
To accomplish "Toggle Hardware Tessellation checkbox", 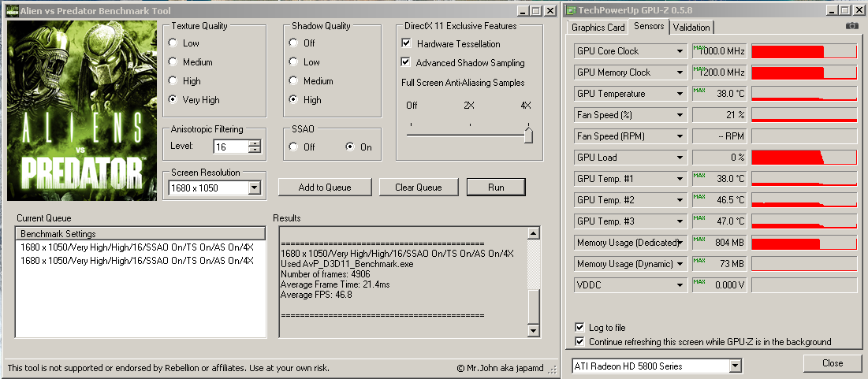I will coord(406,43).
